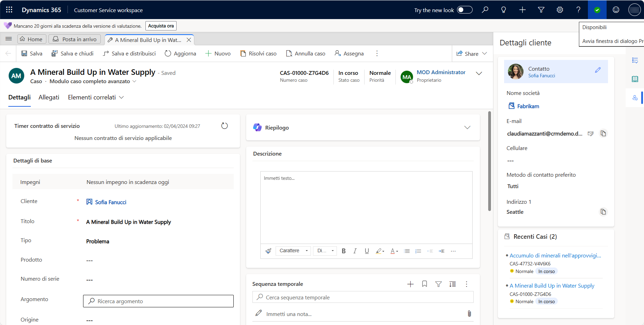Click the Acquista ora button
644x325 pixels.
coord(161,26)
